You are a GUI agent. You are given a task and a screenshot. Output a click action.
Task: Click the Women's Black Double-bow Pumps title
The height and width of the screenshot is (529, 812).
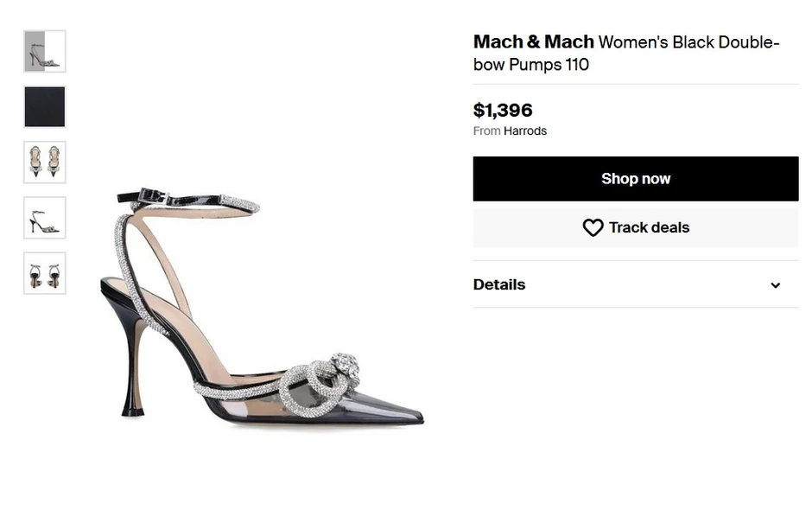tap(688, 42)
